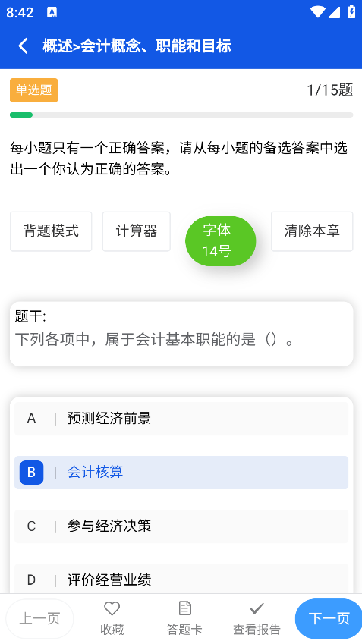Open the answer card document icon
This screenshot has width=362, height=644.
pos(184,608)
